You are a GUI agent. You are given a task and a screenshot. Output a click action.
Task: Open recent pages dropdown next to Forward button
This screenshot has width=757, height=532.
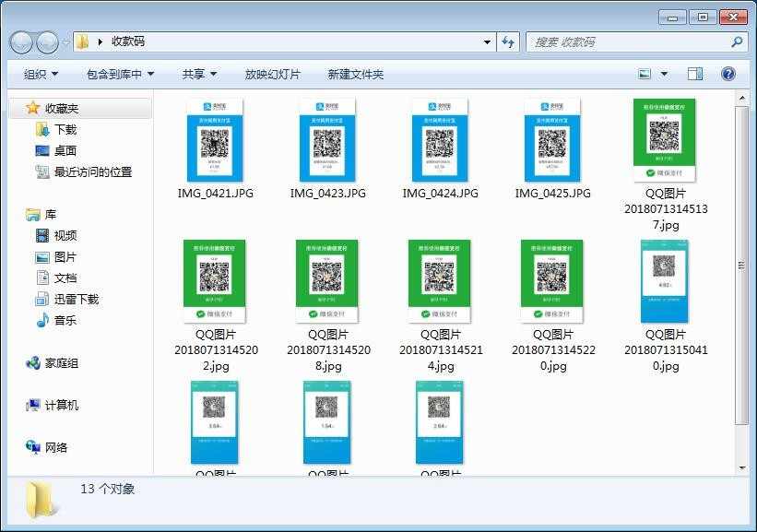point(66,42)
